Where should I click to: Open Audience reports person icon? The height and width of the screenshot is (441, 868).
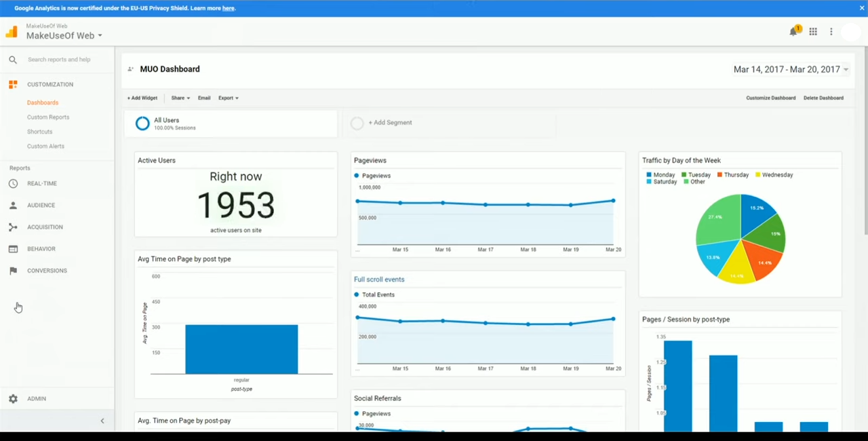pyautogui.click(x=13, y=206)
